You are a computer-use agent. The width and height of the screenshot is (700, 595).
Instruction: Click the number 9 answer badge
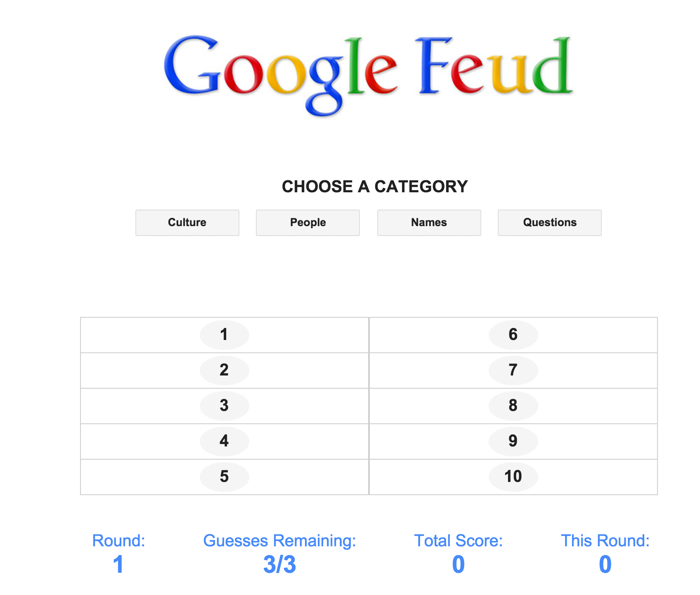point(513,441)
